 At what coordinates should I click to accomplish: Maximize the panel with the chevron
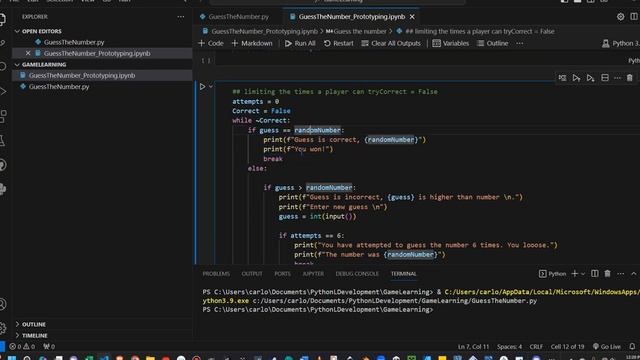633,274
